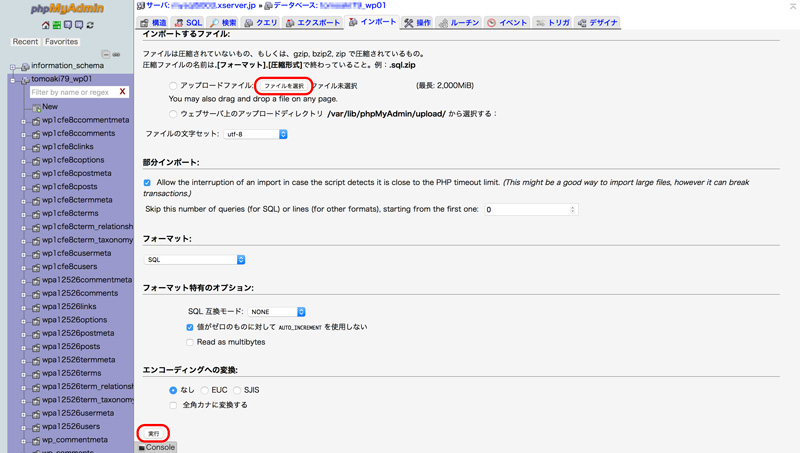Click the ファイルを選択 button
The width and height of the screenshot is (800, 453).
coord(284,86)
